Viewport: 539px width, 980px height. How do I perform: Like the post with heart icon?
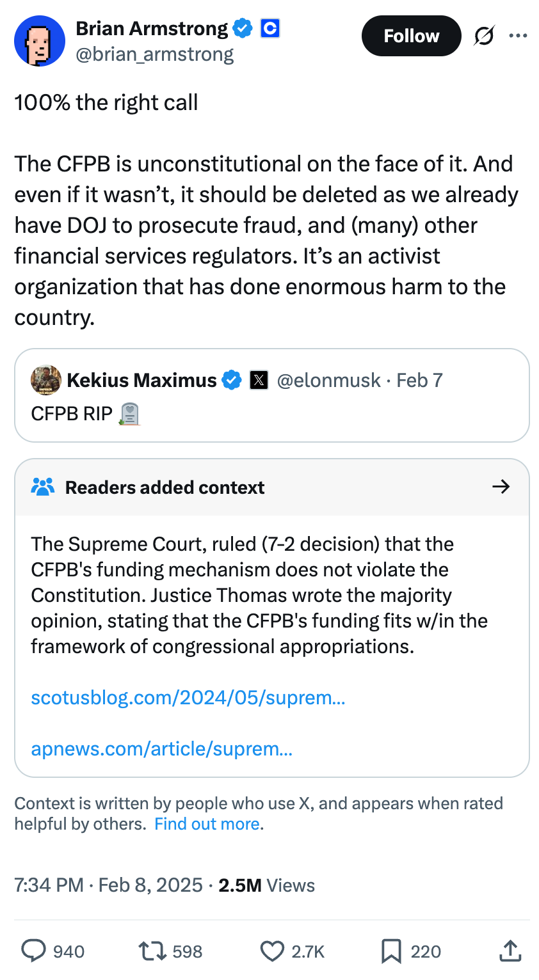click(272, 951)
